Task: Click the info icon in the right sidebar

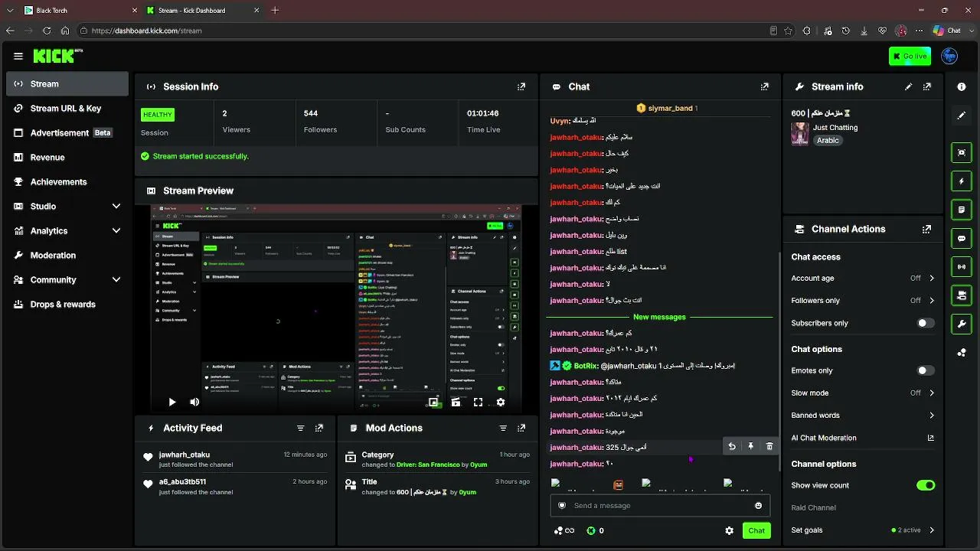Action: coord(962,87)
